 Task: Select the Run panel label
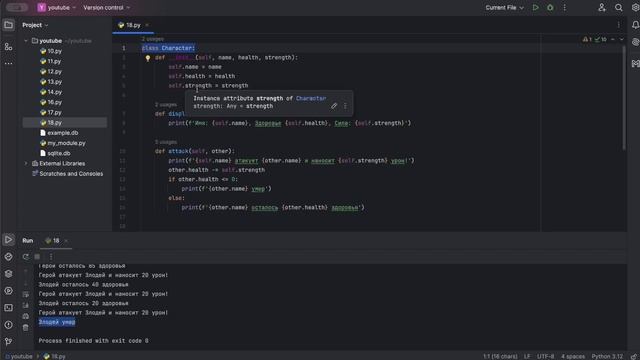pos(27,240)
